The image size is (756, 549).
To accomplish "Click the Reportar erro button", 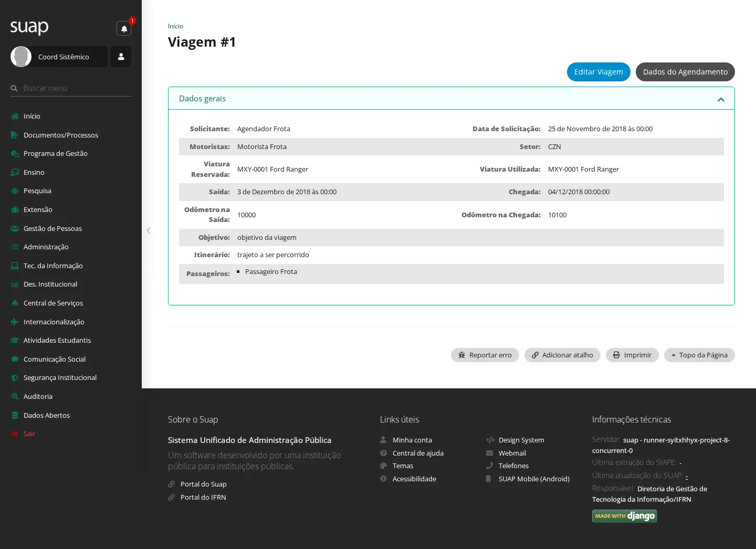I will pos(485,355).
